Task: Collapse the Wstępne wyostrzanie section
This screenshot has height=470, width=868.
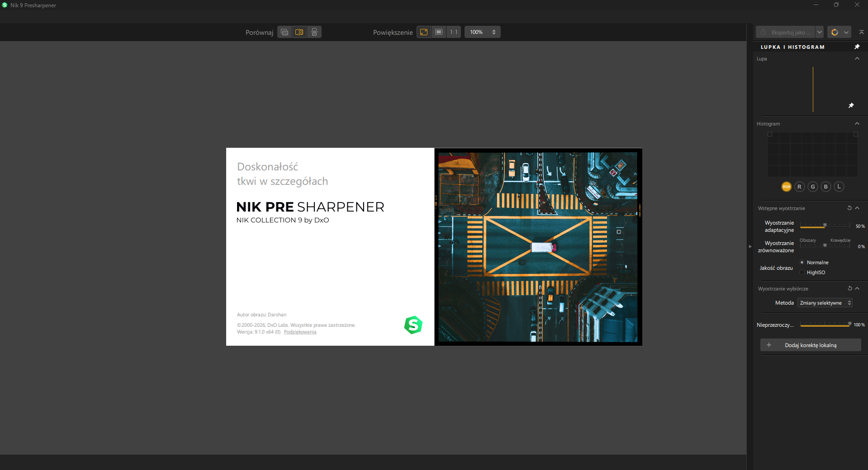Action: 857,208
